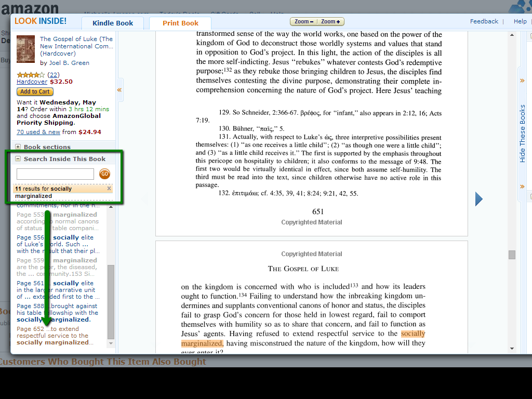Open Page 561 search result
This screenshot has height=399, width=532.
point(58,290)
